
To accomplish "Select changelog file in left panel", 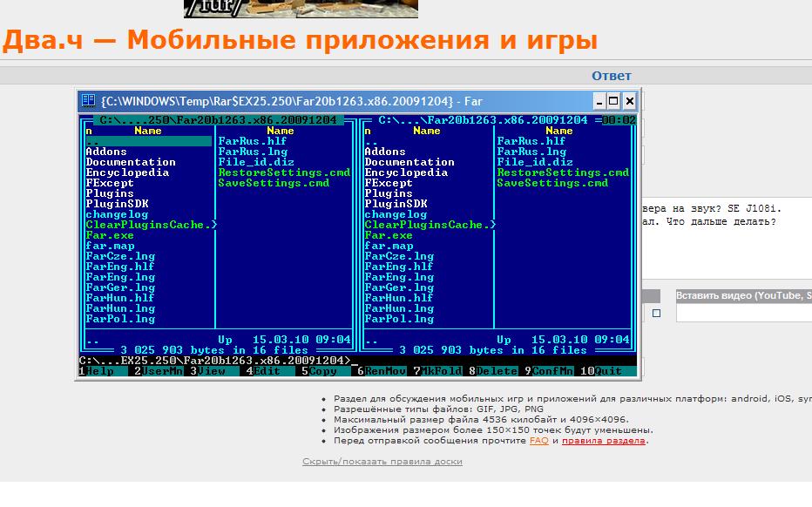I will (117, 214).
